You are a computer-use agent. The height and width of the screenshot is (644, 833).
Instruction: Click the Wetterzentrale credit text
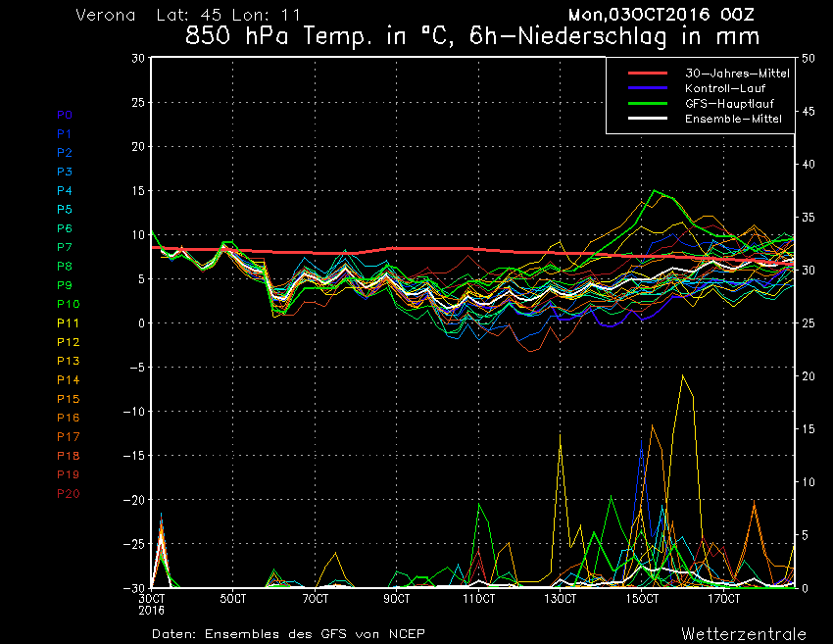(x=744, y=633)
